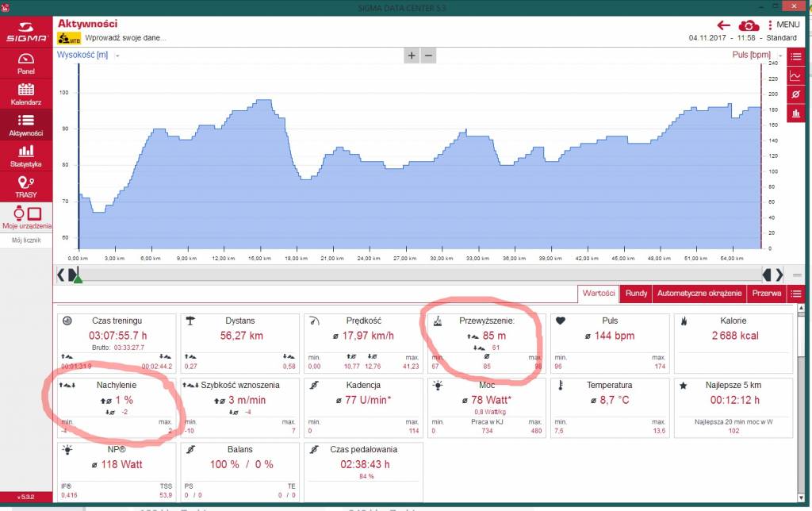Open Statystyka statistics section

coord(26,156)
